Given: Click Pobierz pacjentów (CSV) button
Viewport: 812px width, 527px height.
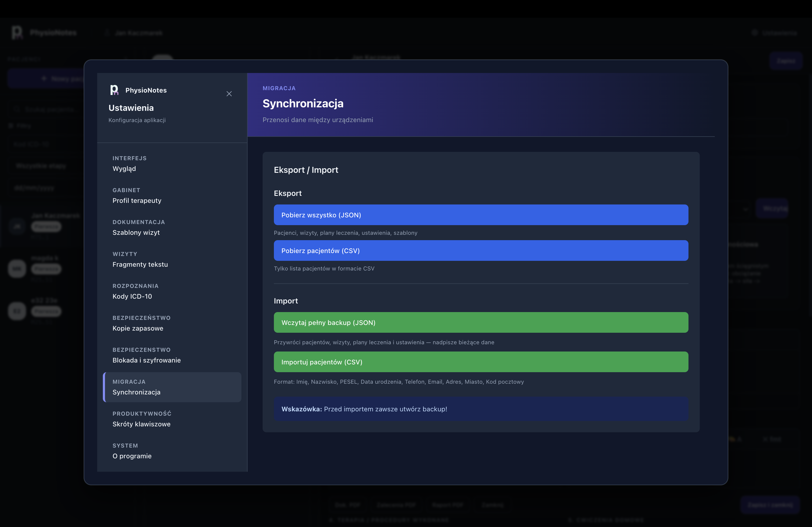Looking at the screenshot, I should point(481,251).
